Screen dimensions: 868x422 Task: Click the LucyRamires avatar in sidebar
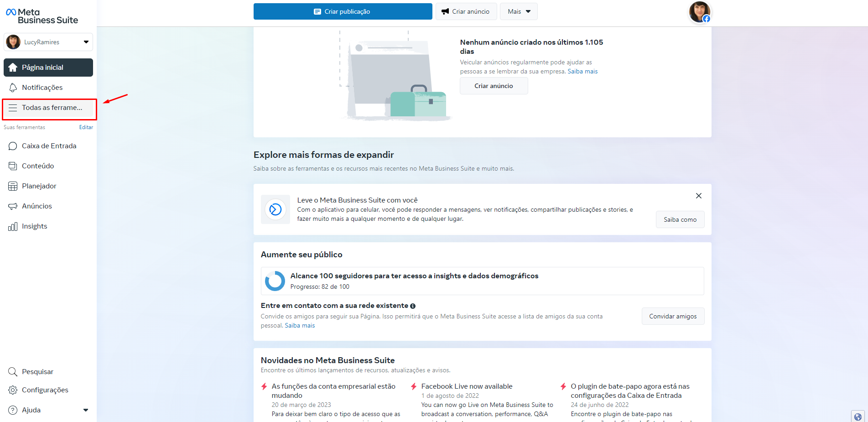[13, 42]
